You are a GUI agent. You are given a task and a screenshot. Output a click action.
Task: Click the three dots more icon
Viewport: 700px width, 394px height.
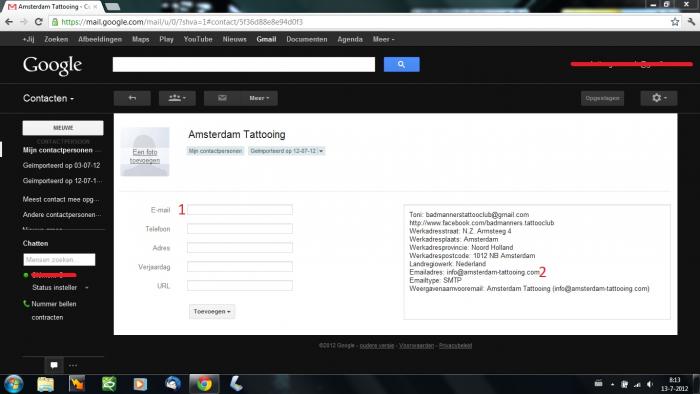[73, 365]
